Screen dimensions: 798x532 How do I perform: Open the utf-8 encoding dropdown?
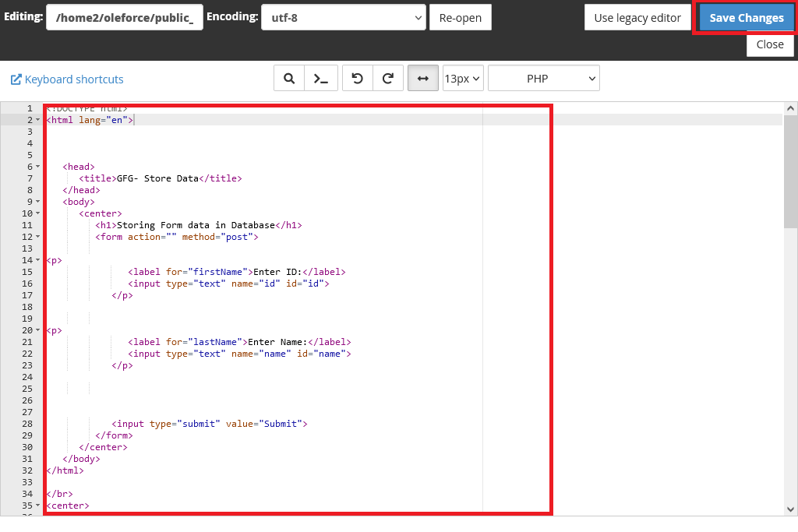tap(344, 17)
